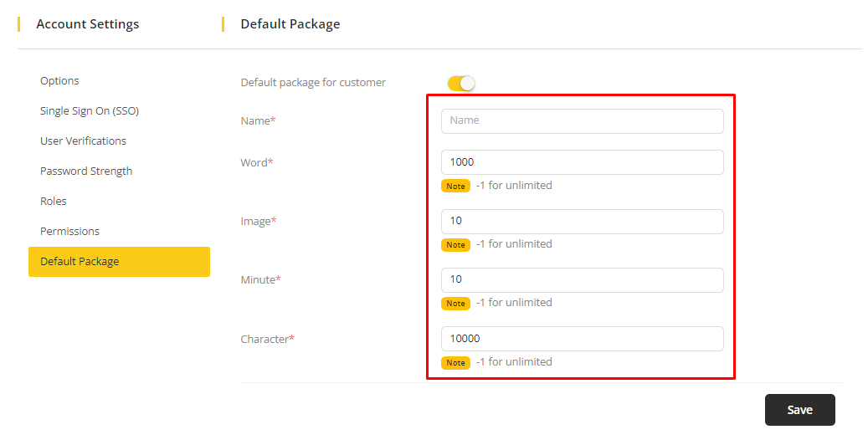The width and height of the screenshot is (868, 445).
Task: Click the Name input field
Action: click(582, 120)
